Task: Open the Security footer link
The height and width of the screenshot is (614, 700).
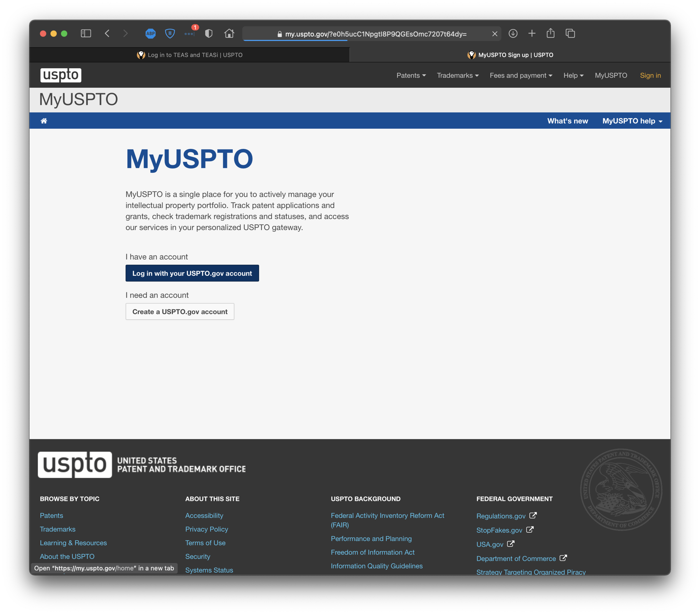Action: 198,557
